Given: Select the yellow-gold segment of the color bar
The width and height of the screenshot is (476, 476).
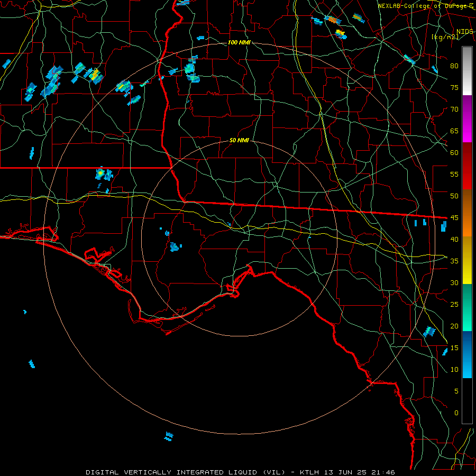Looking at the screenshot, I should pos(467,260).
